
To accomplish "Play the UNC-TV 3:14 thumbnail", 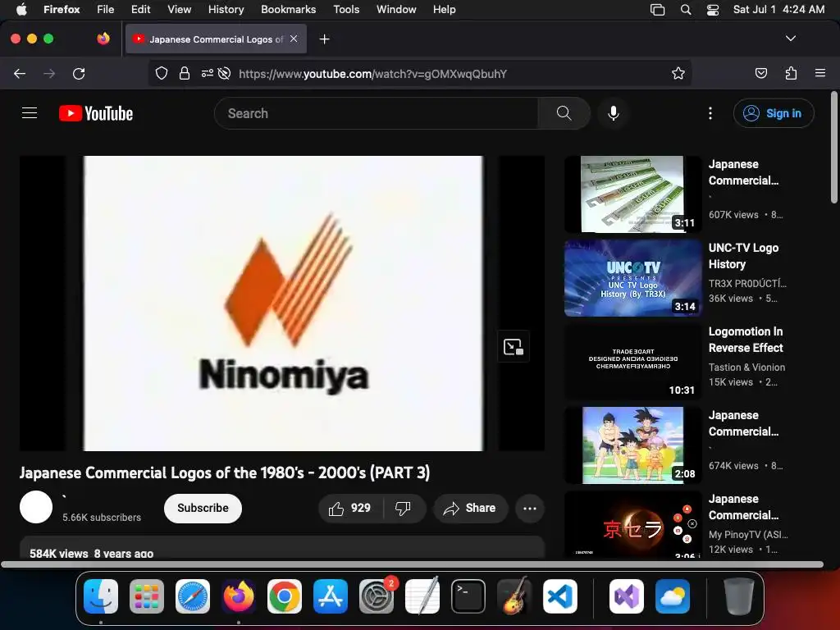I will click(632, 277).
